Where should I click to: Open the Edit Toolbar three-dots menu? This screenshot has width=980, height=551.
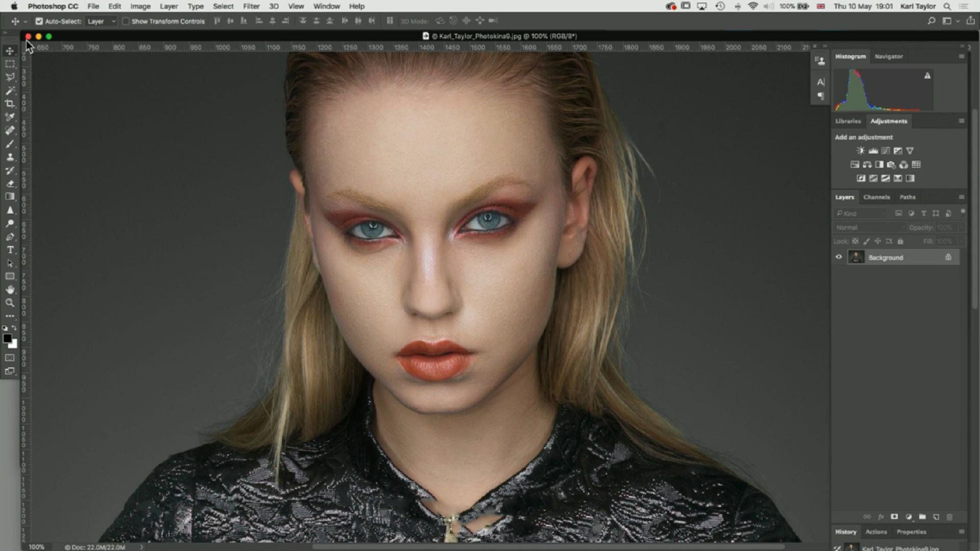pyautogui.click(x=10, y=316)
